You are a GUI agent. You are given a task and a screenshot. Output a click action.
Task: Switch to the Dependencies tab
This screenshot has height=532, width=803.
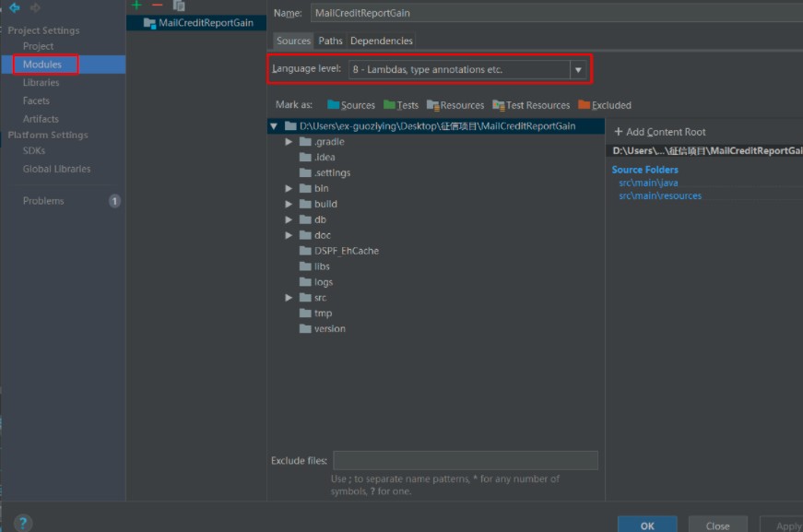click(x=381, y=41)
